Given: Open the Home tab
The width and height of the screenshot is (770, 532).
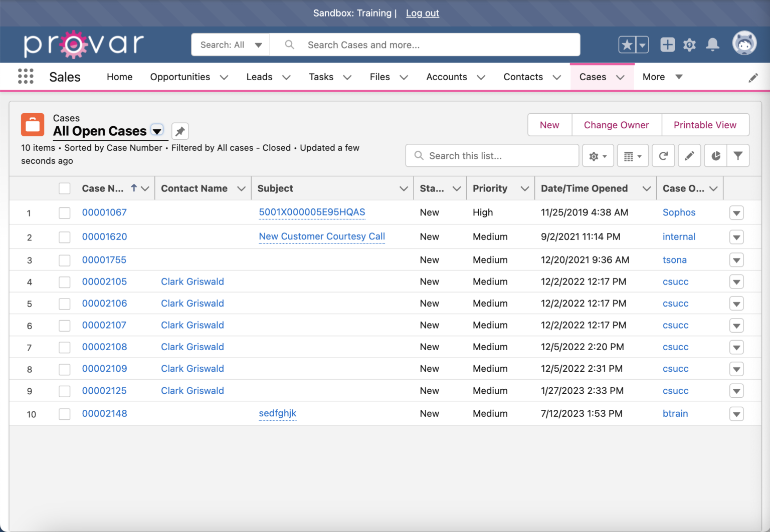Looking at the screenshot, I should pos(119,77).
